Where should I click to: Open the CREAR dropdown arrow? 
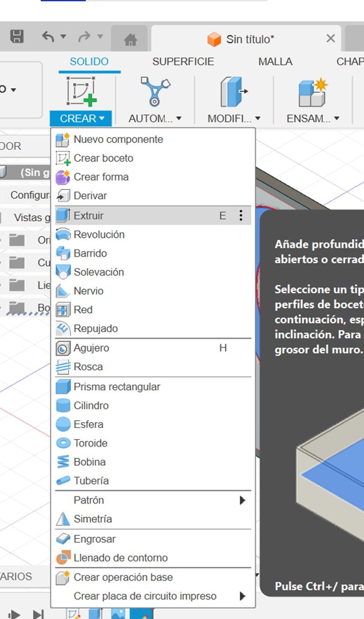tap(102, 119)
